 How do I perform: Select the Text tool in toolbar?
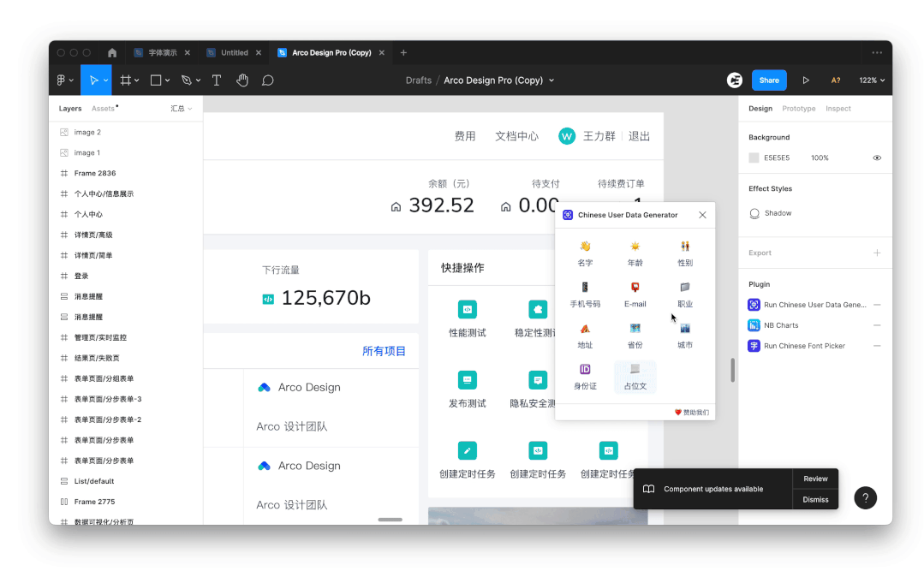click(x=217, y=80)
